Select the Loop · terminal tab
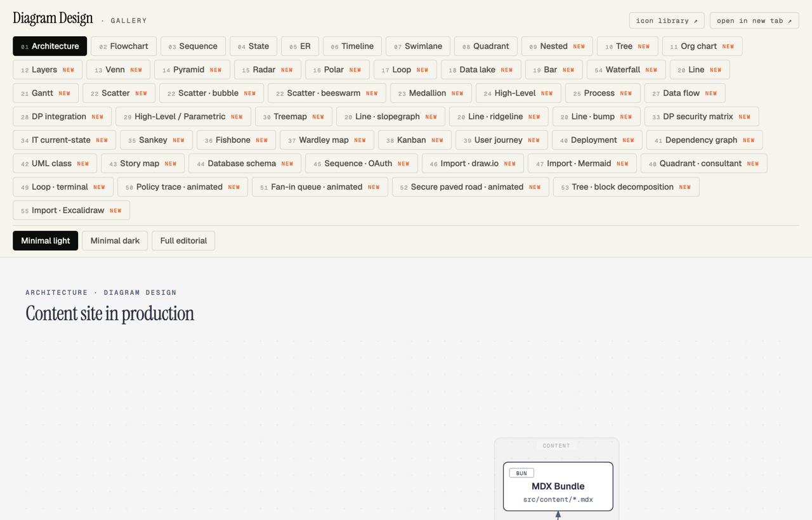Screen dimensions: 812x520 click(x=63, y=187)
